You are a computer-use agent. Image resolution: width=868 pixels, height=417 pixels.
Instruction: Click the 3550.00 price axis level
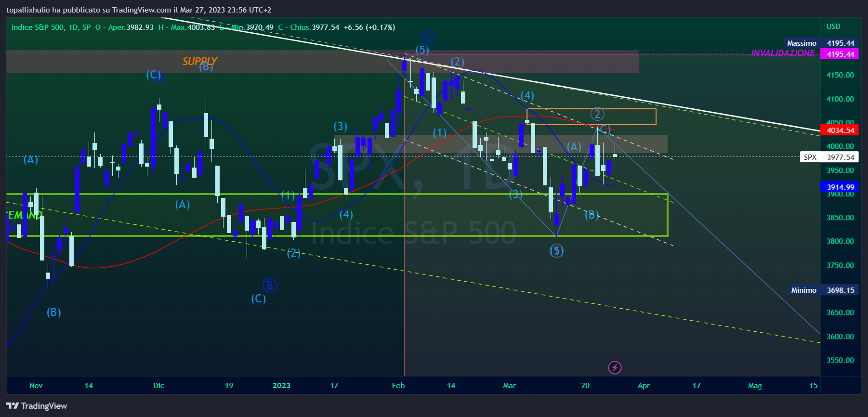point(840,360)
